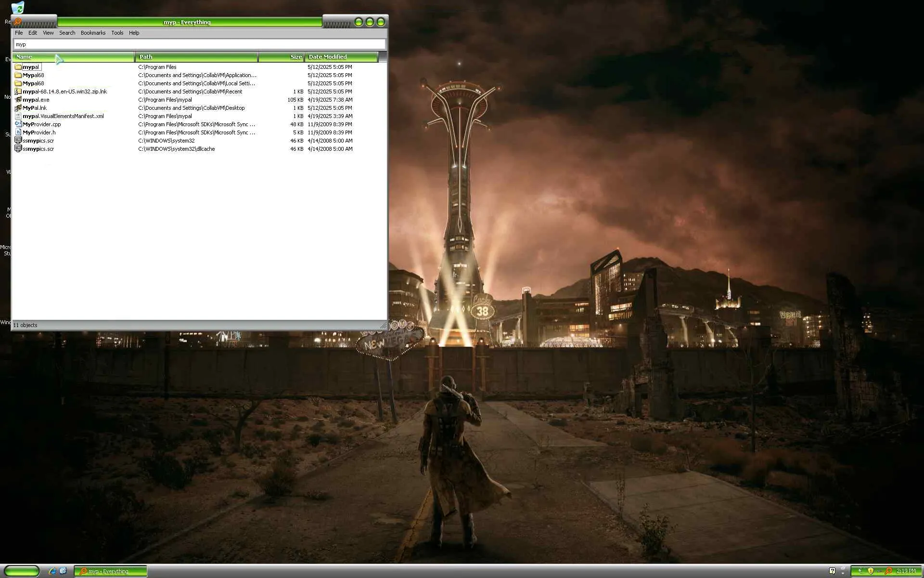
Task: Click the MyProvider.h header file icon
Action: [x=18, y=132]
